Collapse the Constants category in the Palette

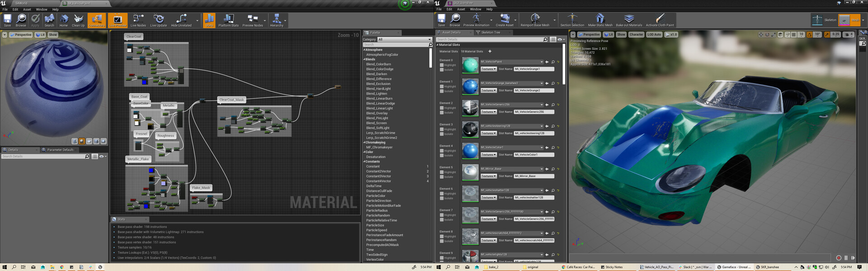click(364, 161)
